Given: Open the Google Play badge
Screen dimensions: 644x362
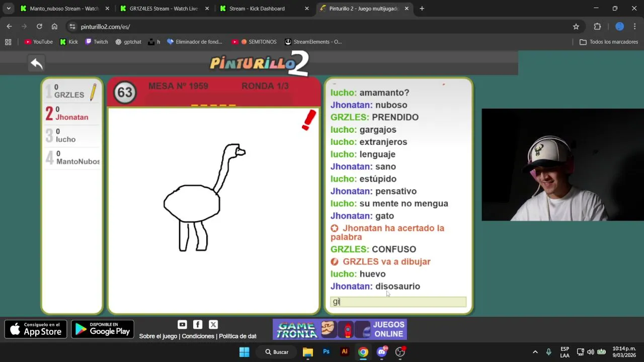Looking at the screenshot, I should tap(103, 329).
